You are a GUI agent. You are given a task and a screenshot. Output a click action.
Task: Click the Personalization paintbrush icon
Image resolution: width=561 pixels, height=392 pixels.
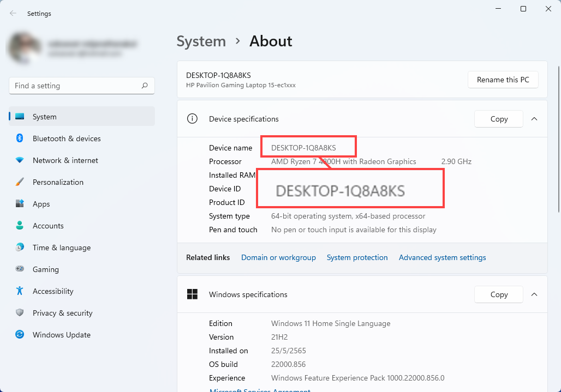[20, 182]
